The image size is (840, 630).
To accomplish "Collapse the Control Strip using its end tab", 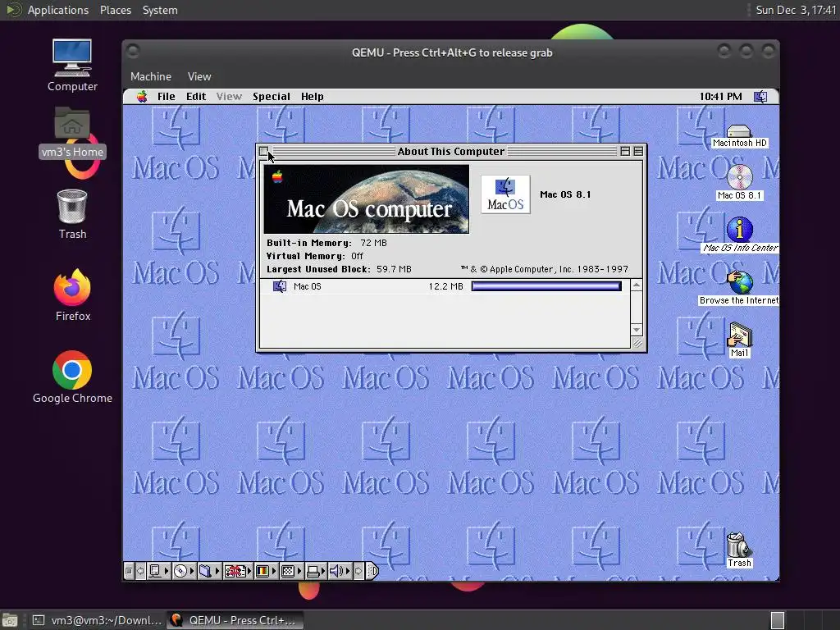I will coord(373,571).
